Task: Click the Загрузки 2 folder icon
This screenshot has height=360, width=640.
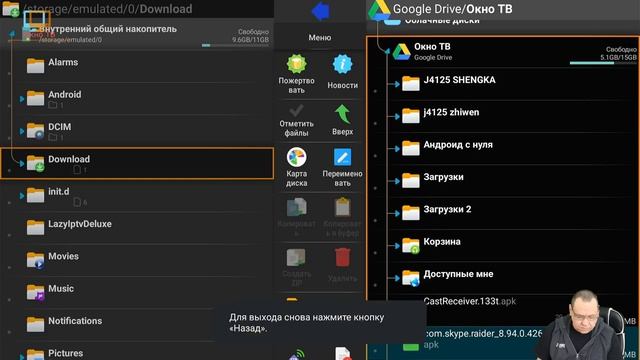Action: 411,213
